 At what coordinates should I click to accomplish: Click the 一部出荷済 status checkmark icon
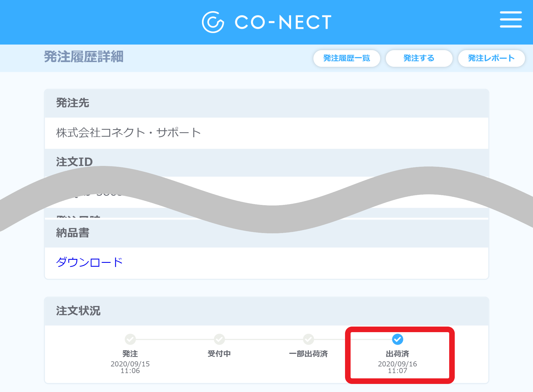(309, 339)
